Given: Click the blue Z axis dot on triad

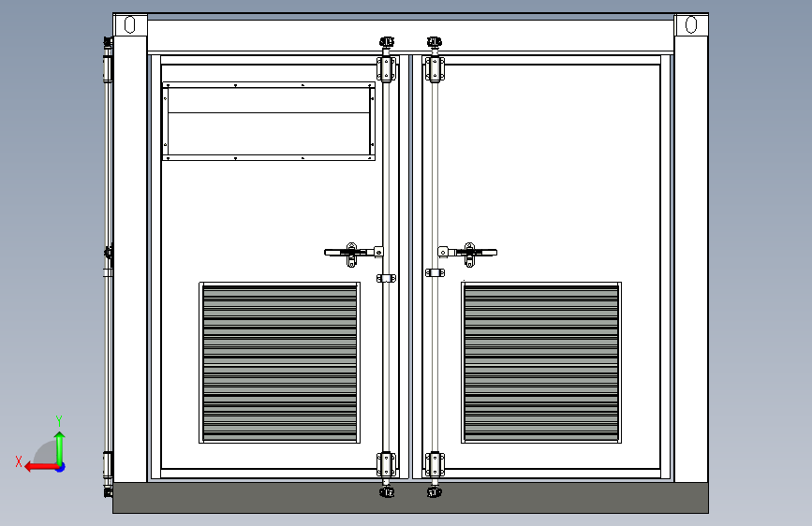Looking at the screenshot, I should tap(61, 467).
